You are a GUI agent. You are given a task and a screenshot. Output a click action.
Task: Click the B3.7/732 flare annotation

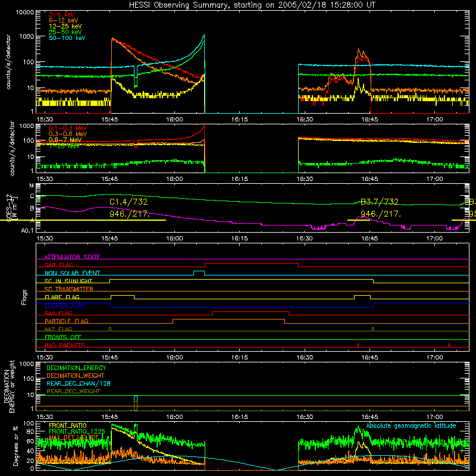(x=380, y=202)
